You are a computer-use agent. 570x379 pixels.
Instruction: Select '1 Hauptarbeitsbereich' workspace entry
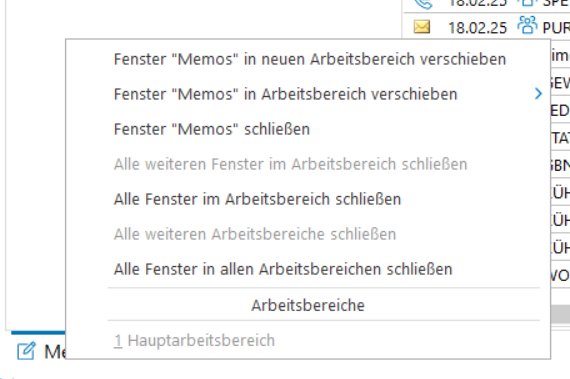point(194,340)
